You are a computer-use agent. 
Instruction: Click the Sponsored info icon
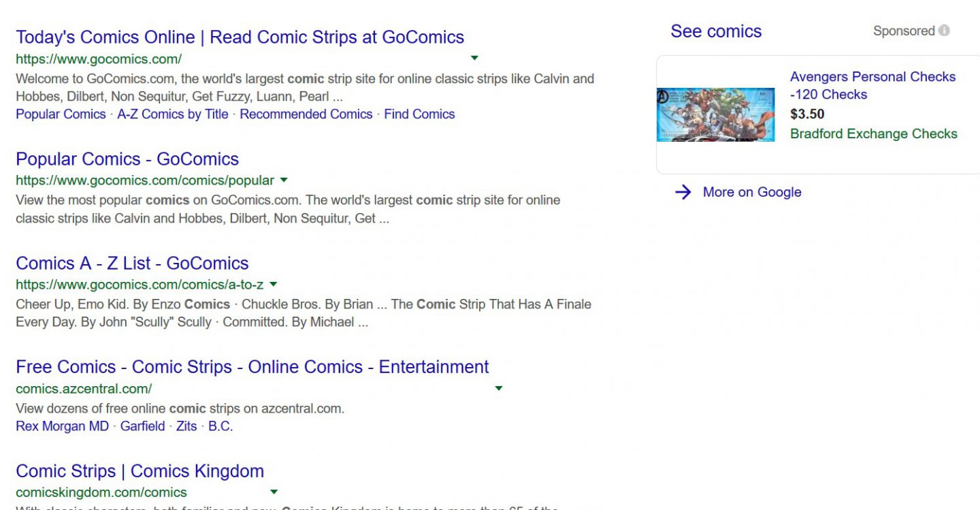pyautogui.click(x=944, y=31)
